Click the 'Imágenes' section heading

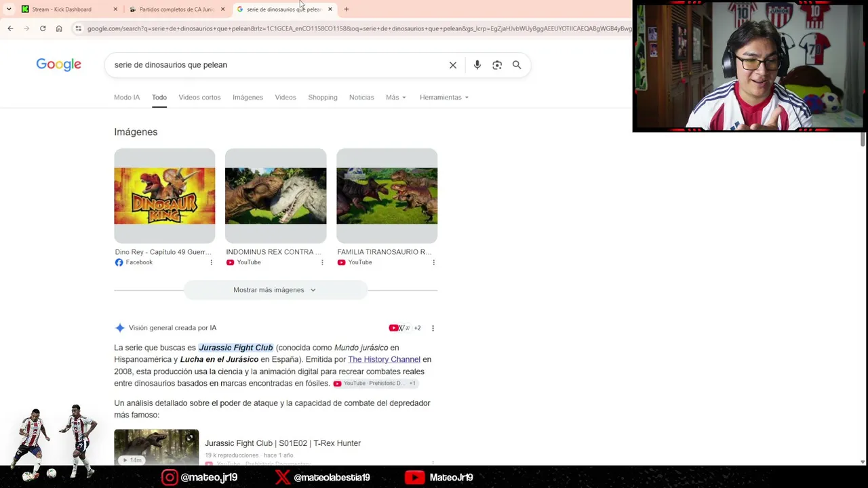coord(136,132)
